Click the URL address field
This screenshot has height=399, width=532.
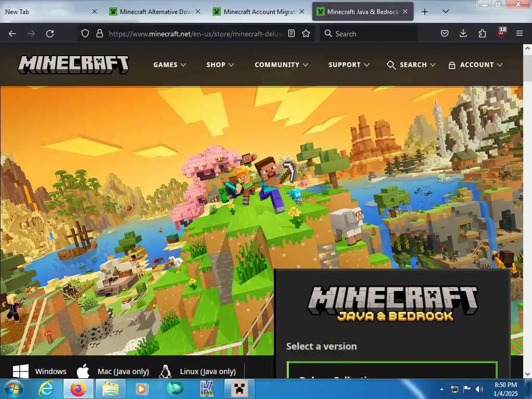click(195, 34)
